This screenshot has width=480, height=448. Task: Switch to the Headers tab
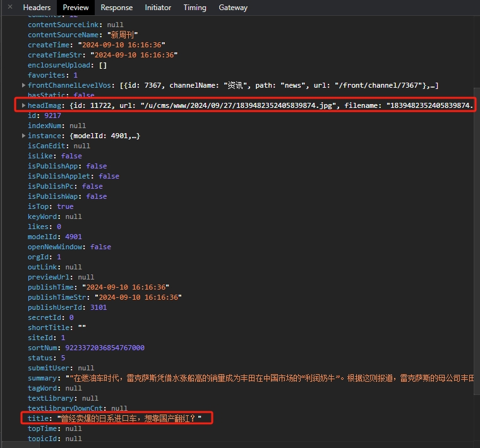pyautogui.click(x=37, y=8)
